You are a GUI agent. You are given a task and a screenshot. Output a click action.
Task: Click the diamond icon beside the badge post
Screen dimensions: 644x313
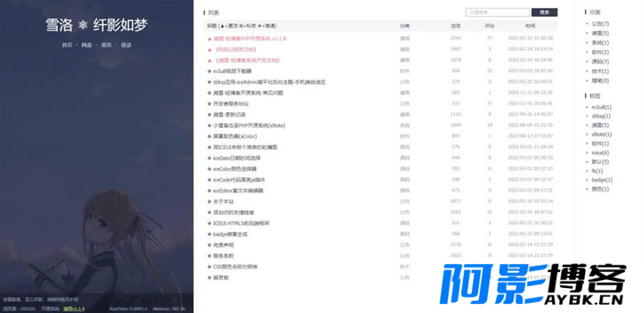click(x=209, y=234)
